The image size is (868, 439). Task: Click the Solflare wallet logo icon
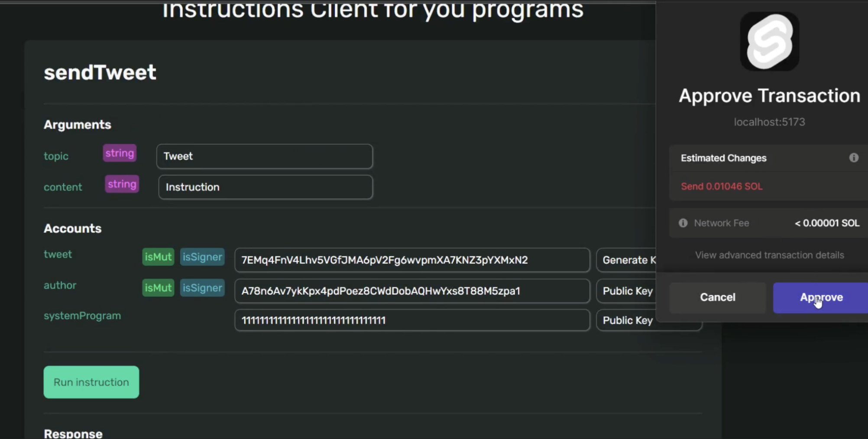pos(769,41)
